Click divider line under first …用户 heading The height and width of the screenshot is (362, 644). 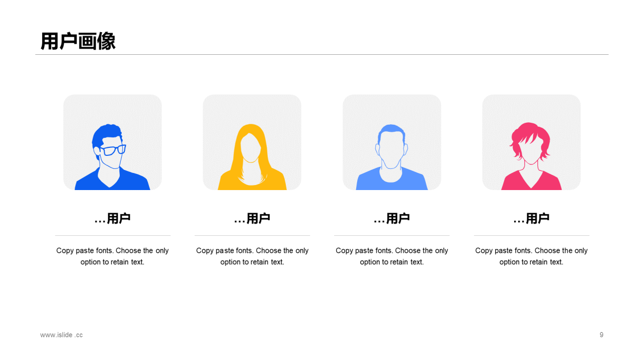coord(113,235)
